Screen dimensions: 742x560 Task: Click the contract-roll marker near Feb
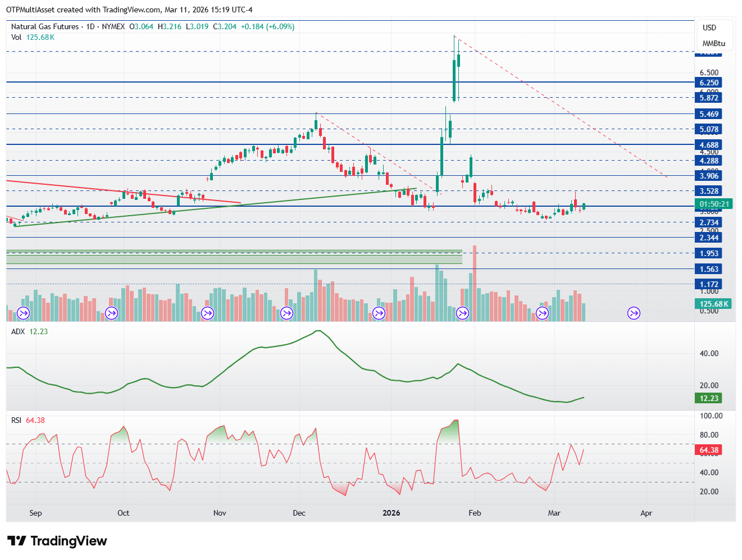(x=463, y=313)
